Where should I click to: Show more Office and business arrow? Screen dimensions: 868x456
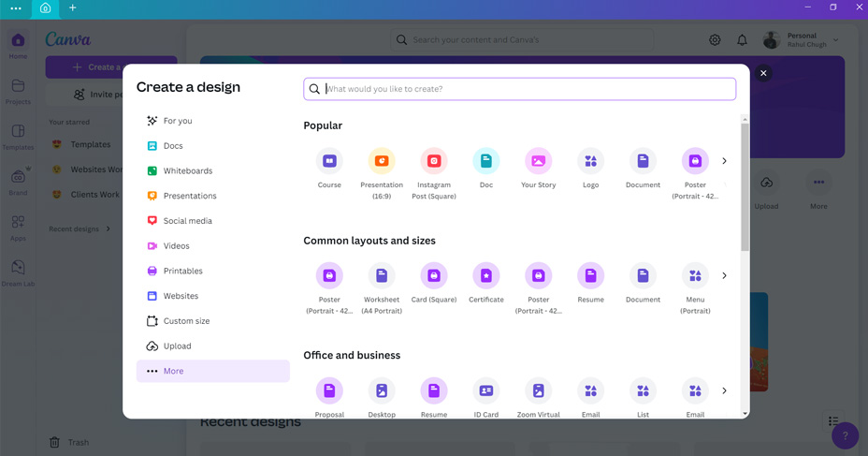click(724, 390)
